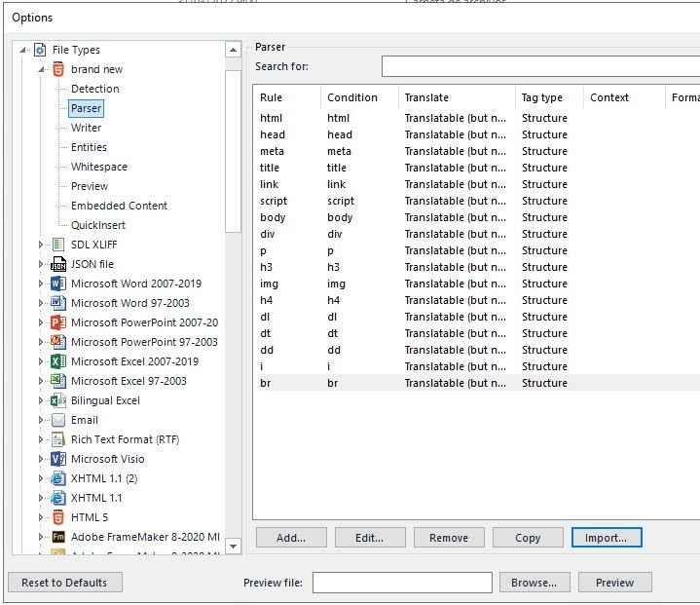Viewport: 700px width, 605px height.
Task: Click the HTML 5 icon
Action: pos(58,517)
